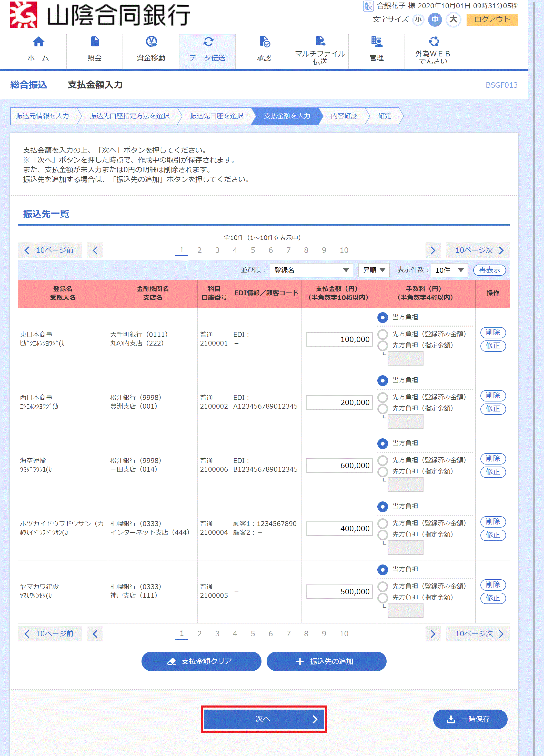Open the マルチファイル伝送 file icon
Screen dimensions: 544x756
(x=320, y=41)
